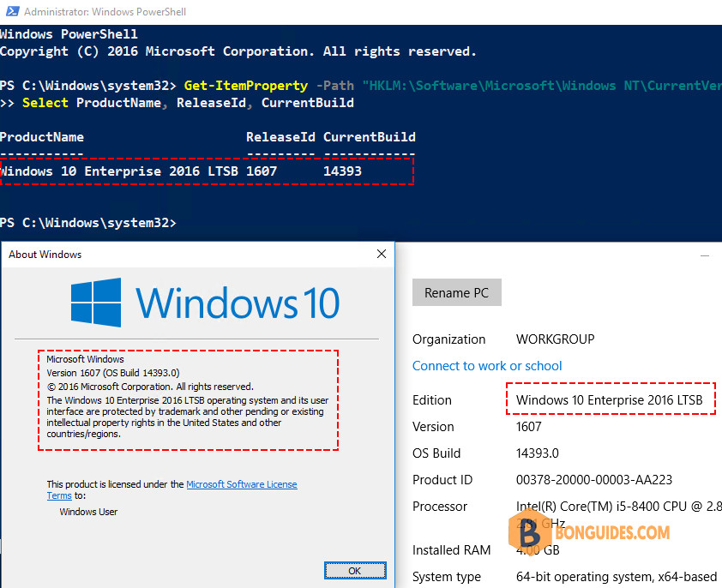The image size is (722, 588).
Task: Click Product ID 00378-20000-00003-AA223
Action: (594, 480)
